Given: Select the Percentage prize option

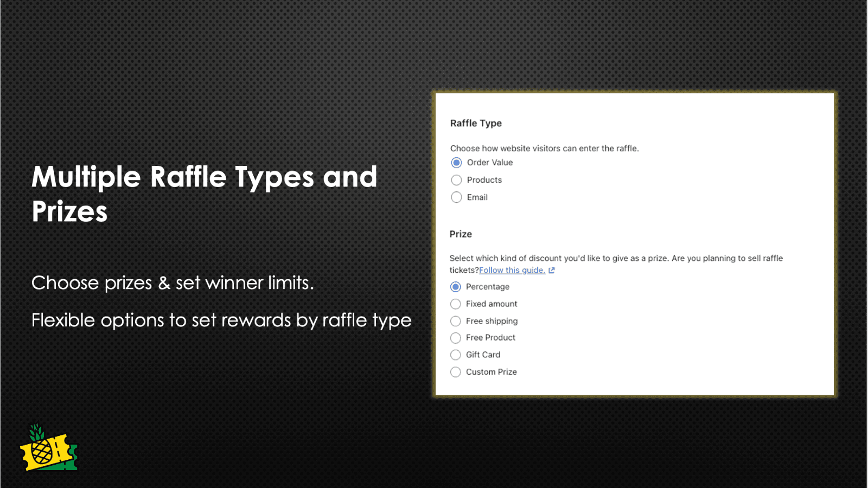Looking at the screenshot, I should click(x=456, y=287).
